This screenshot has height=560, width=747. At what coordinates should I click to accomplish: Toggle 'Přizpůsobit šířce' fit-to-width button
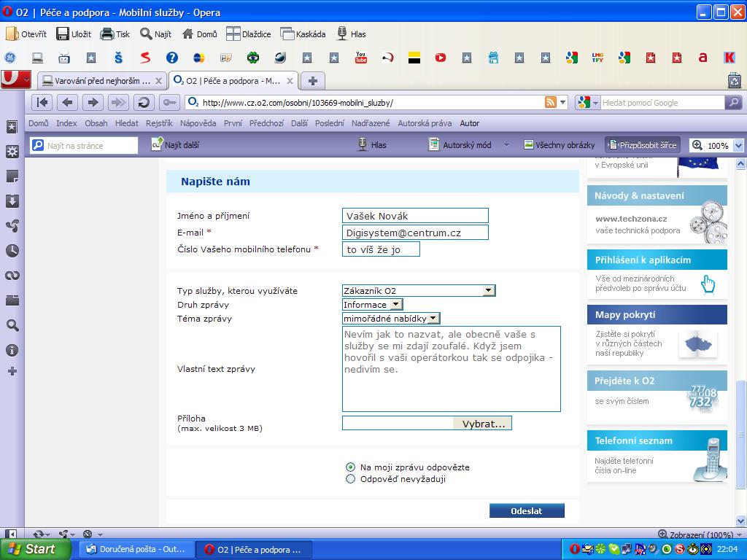[x=642, y=145]
